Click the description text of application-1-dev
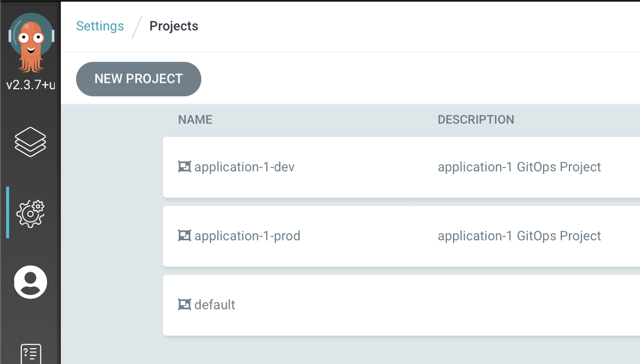The image size is (640, 364). pyautogui.click(x=519, y=167)
